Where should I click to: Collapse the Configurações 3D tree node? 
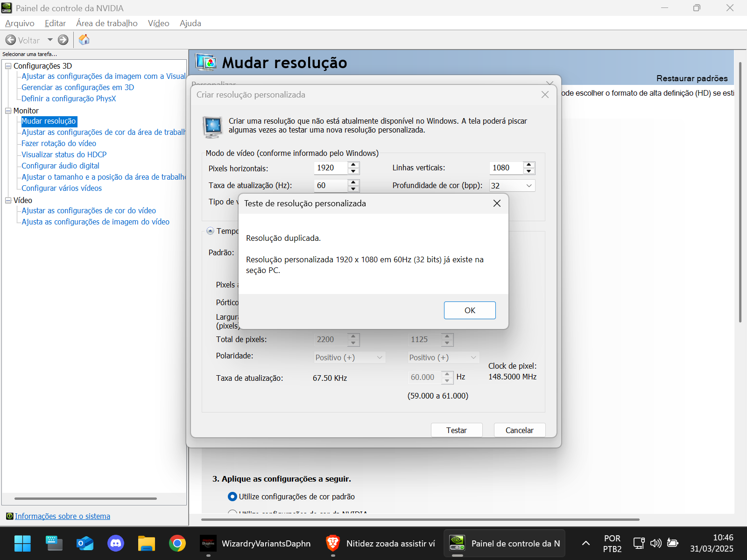coord(8,66)
